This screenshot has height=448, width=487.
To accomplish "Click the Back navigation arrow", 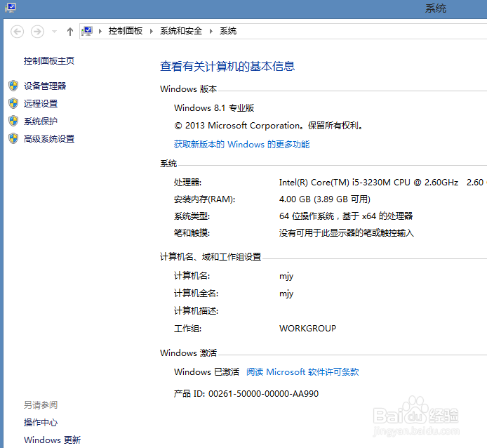I will [17, 32].
